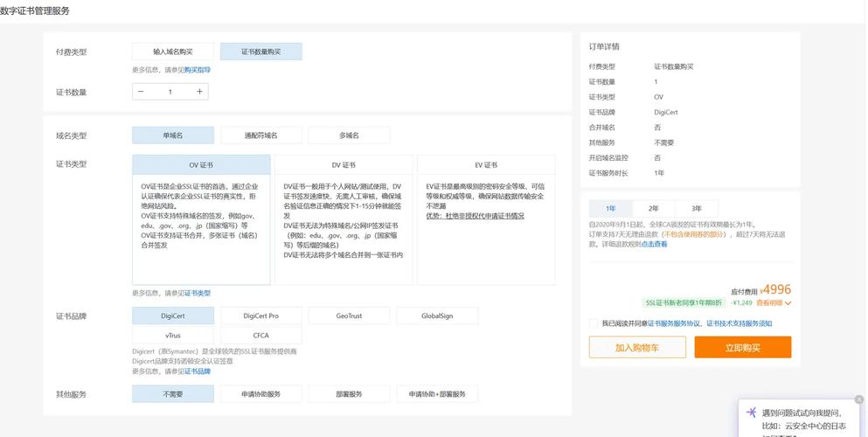Choose 通配符域名 domain type
This screenshot has width=868, height=437.
tap(261, 135)
